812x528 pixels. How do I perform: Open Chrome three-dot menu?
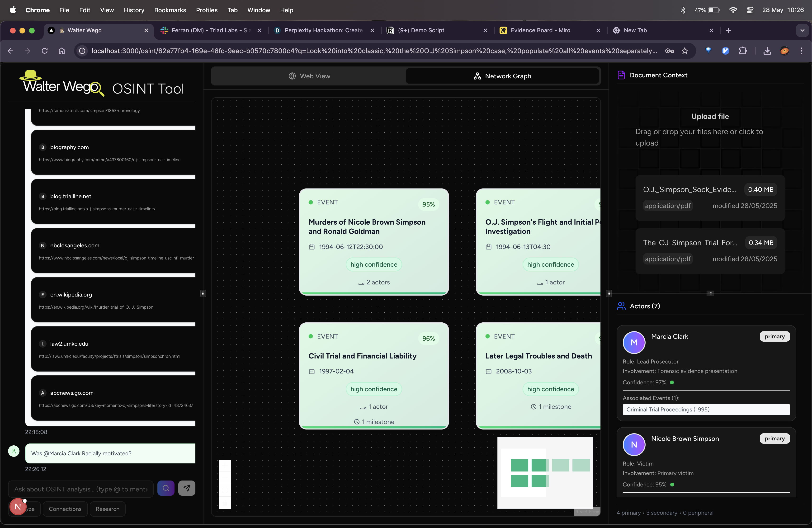[x=801, y=51]
